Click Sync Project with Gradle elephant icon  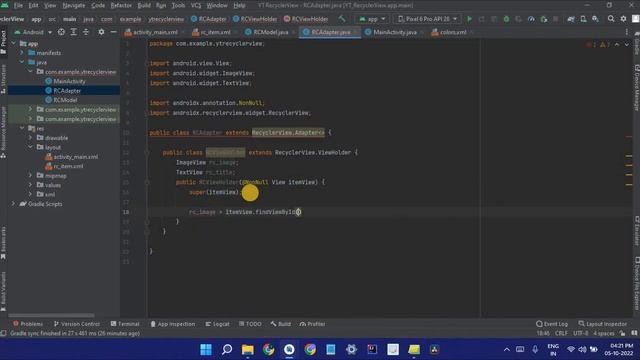(571, 19)
